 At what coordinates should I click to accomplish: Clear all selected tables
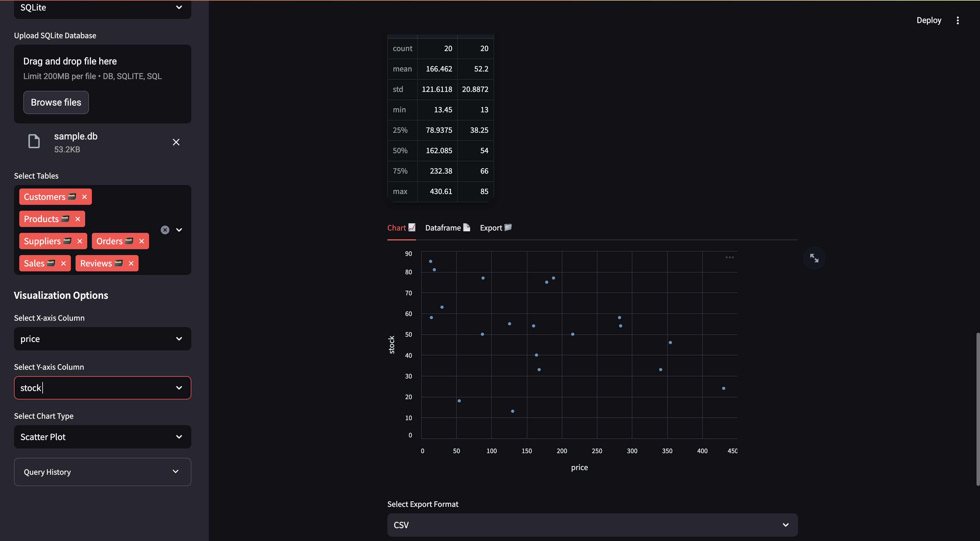coord(165,230)
